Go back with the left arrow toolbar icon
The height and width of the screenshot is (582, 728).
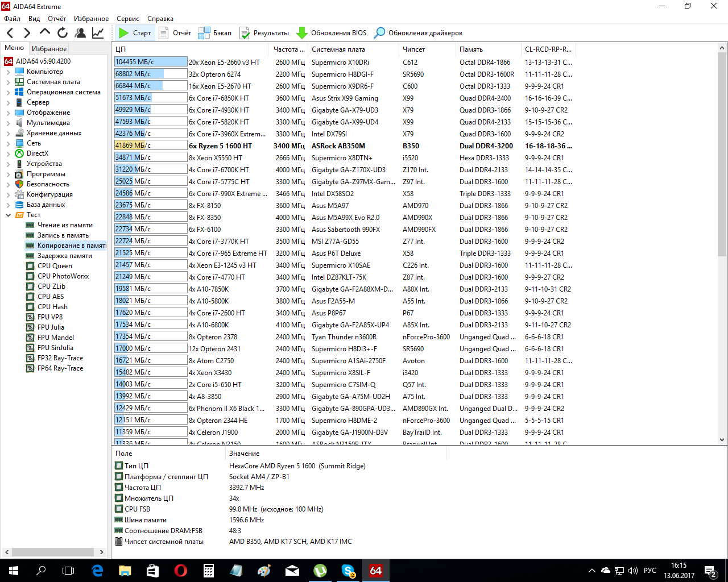(10, 33)
